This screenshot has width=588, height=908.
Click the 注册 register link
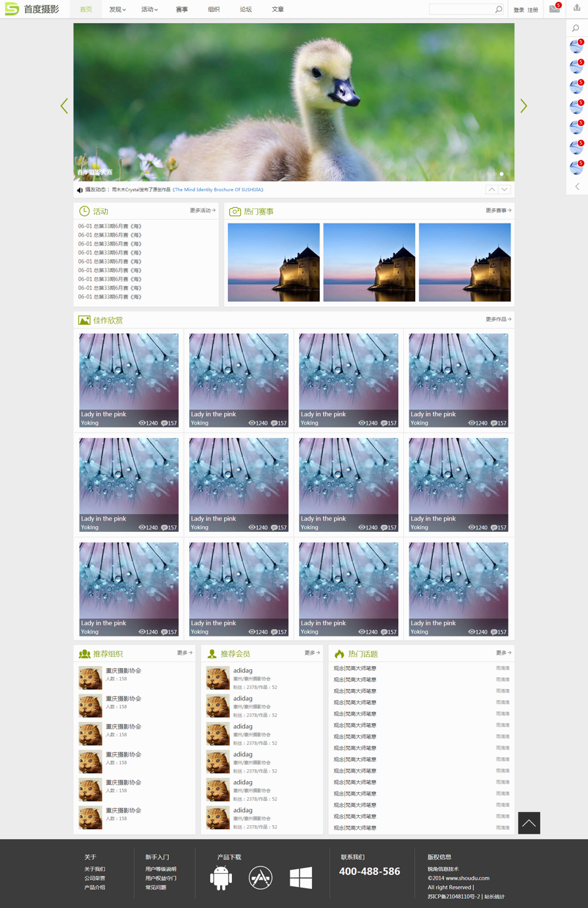533,10
